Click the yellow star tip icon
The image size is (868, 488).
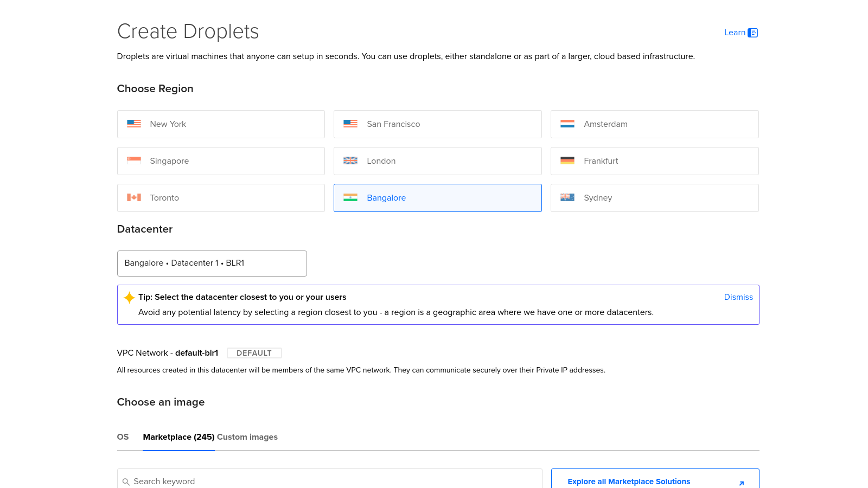coord(129,297)
